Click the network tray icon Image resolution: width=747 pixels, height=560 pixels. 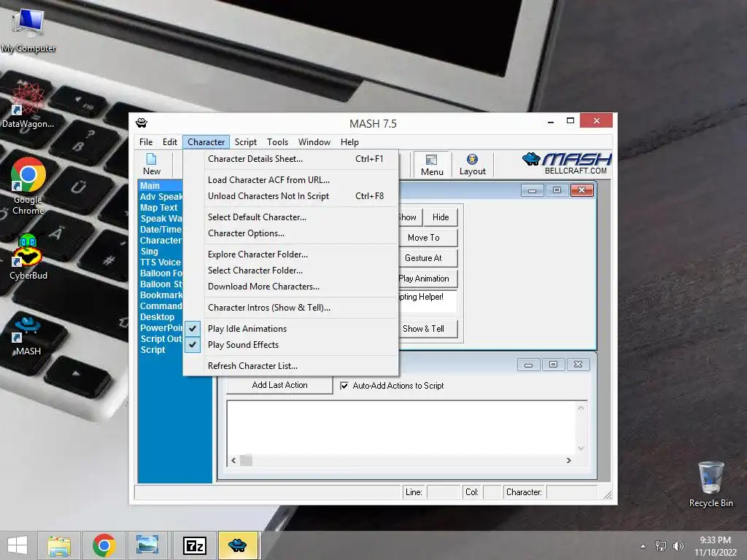(661, 546)
